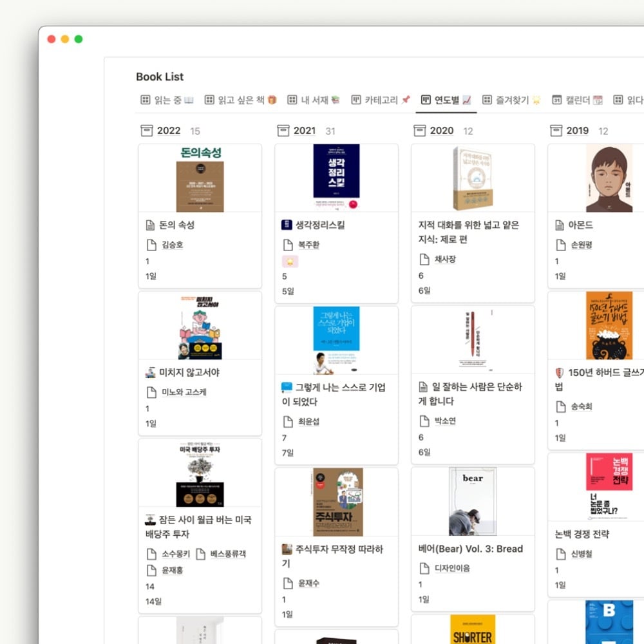
Task: Open author page 채사장
Action: (x=445, y=259)
